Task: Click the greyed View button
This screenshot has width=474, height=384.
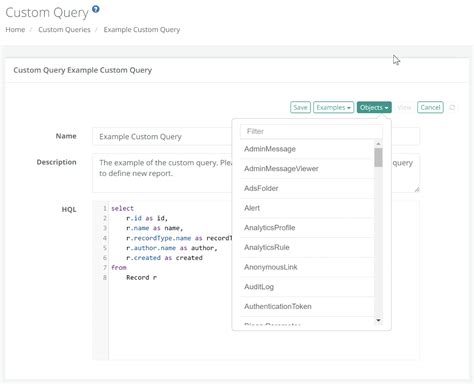Action: tap(404, 107)
